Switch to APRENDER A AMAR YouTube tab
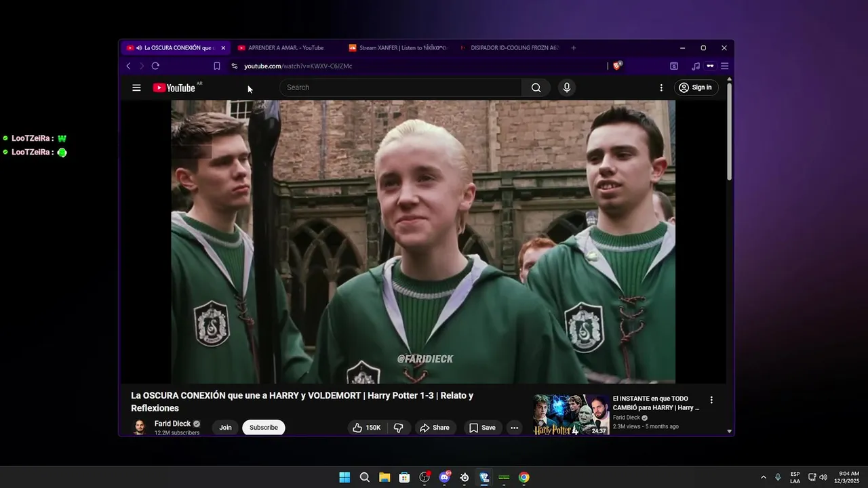 coord(285,48)
